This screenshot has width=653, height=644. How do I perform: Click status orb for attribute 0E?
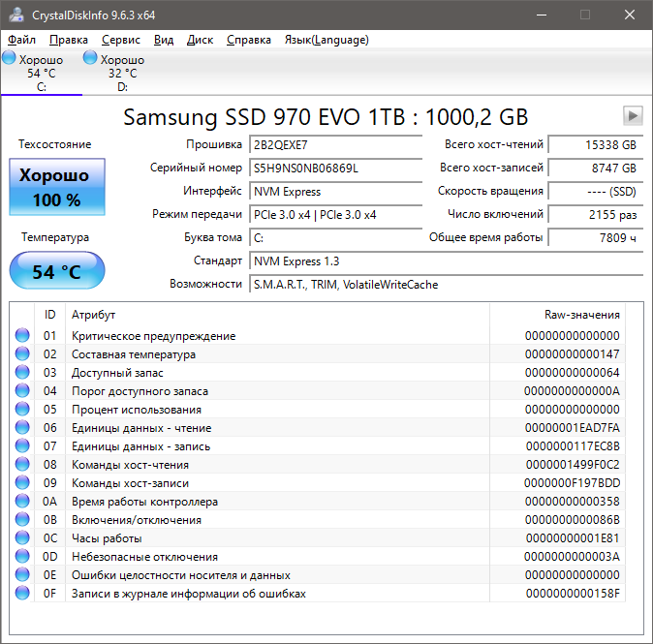(22, 574)
